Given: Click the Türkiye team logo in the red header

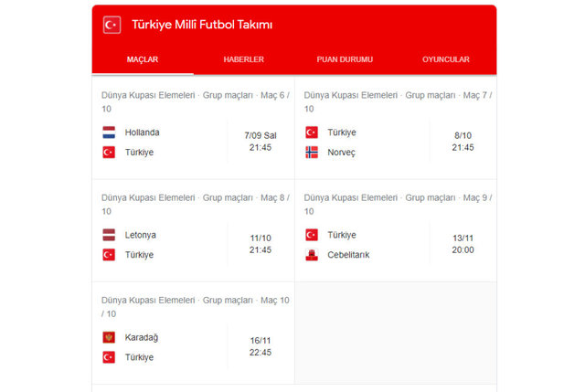Looking at the screenshot, I should click(x=112, y=25).
